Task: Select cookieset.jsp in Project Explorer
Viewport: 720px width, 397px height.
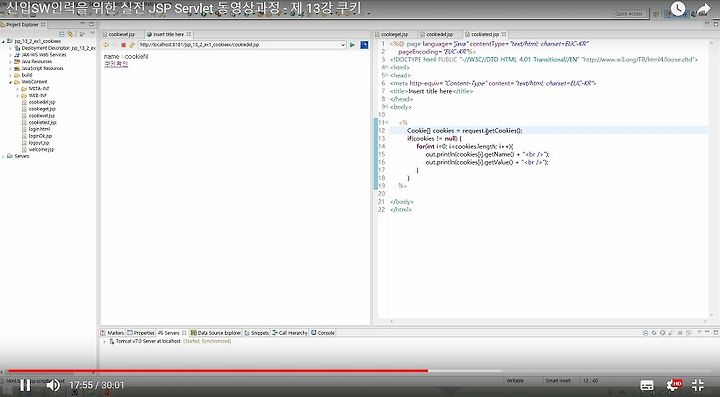Action: [x=42, y=116]
